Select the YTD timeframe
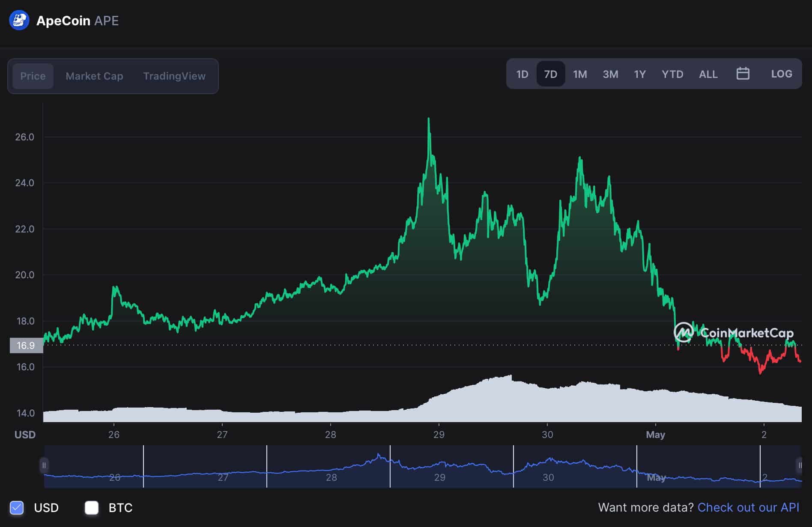The height and width of the screenshot is (527, 812). tap(672, 74)
